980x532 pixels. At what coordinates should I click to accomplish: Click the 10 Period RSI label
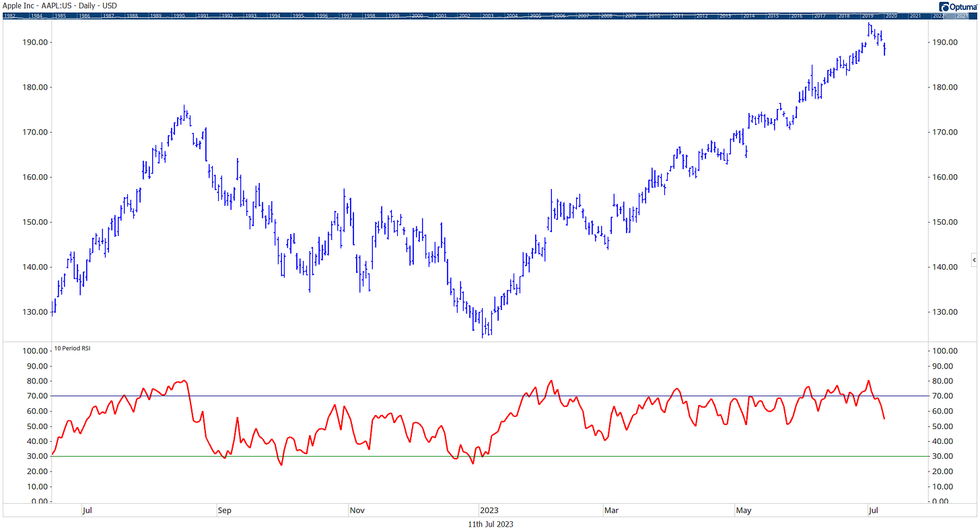coord(71,348)
